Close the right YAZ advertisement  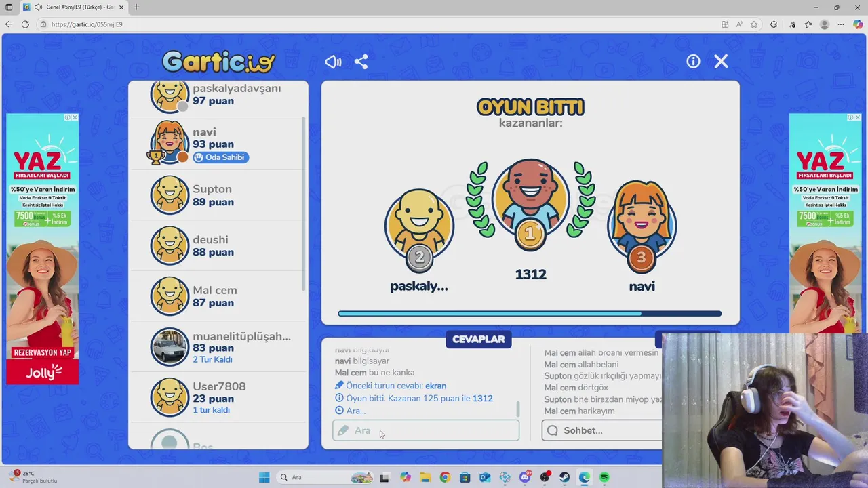pyautogui.click(x=858, y=117)
